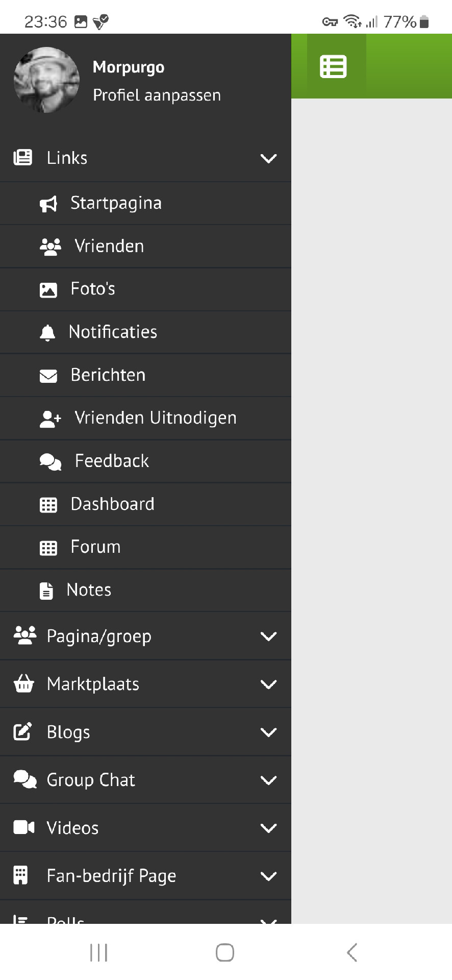The image size is (452, 980).
Task: Tap the megaphone icon beside Startpagina
Action: (48, 204)
